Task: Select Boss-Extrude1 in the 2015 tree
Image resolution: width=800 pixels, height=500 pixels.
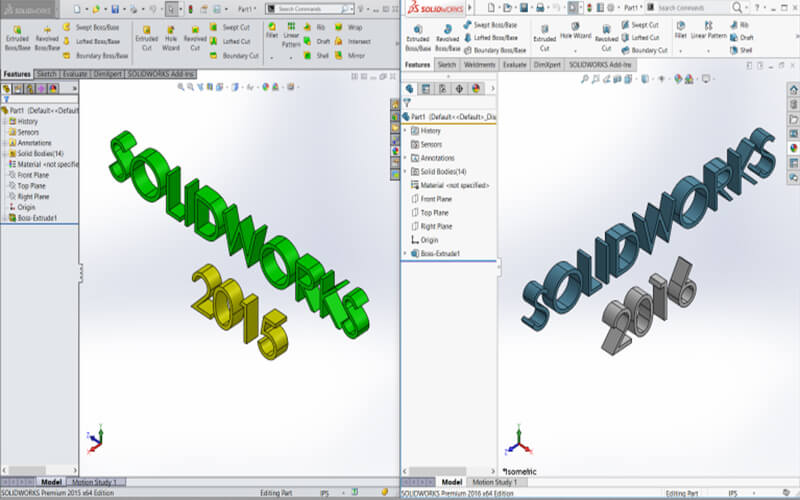Action: 33,218
